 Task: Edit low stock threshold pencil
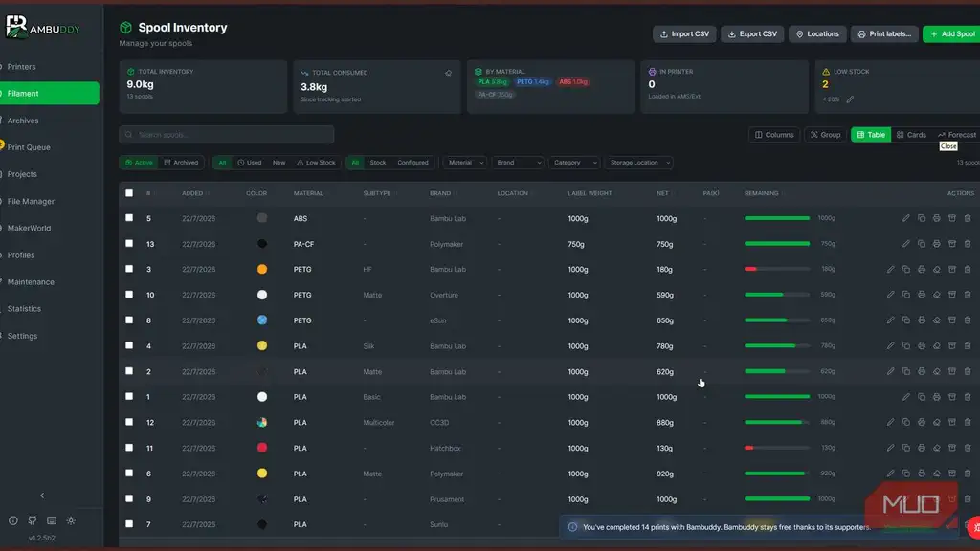pos(850,99)
